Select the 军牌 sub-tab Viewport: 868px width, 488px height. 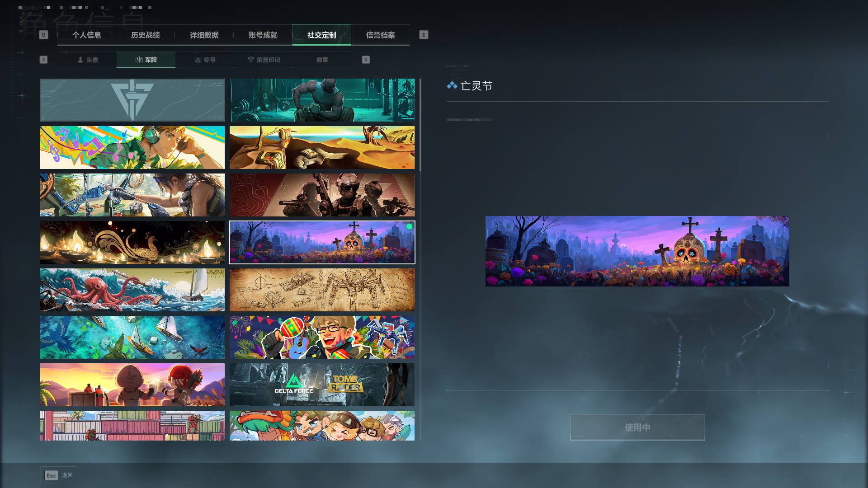(146, 60)
